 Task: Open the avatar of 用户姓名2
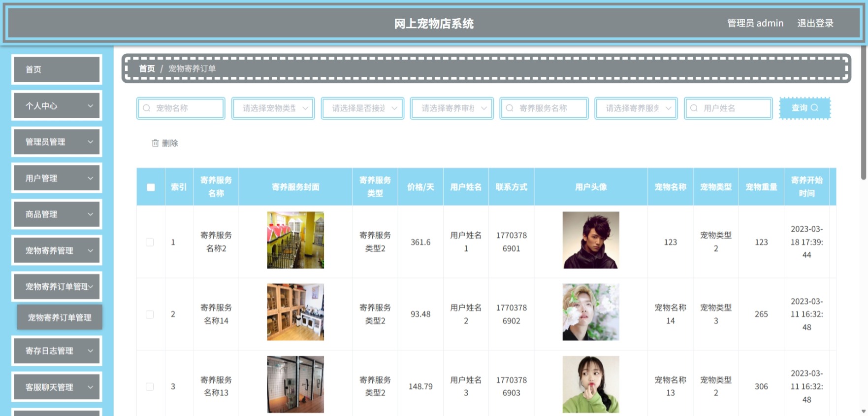pos(591,312)
